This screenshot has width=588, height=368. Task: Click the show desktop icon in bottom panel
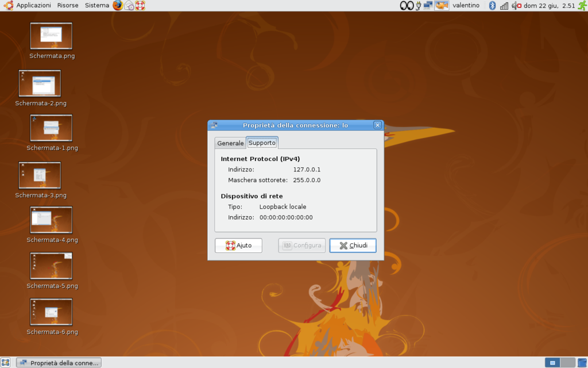(x=6, y=362)
